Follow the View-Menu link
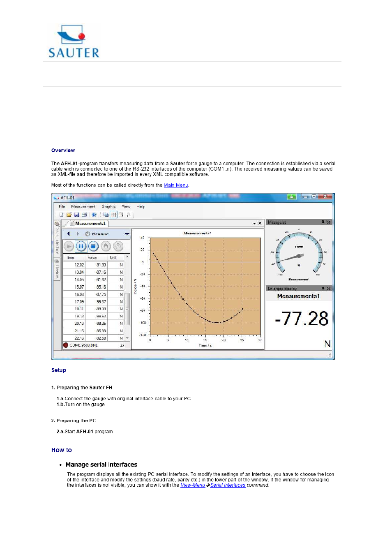This screenshot has height=555, width=392. 193,485
